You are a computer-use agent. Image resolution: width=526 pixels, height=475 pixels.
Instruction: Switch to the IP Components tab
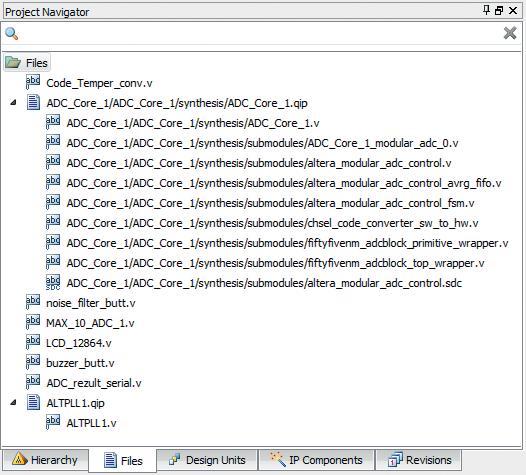pyautogui.click(x=317, y=460)
